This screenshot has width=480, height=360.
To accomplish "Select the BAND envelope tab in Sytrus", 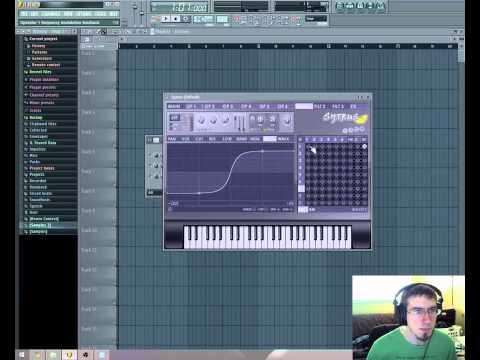I will pos(241,139).
